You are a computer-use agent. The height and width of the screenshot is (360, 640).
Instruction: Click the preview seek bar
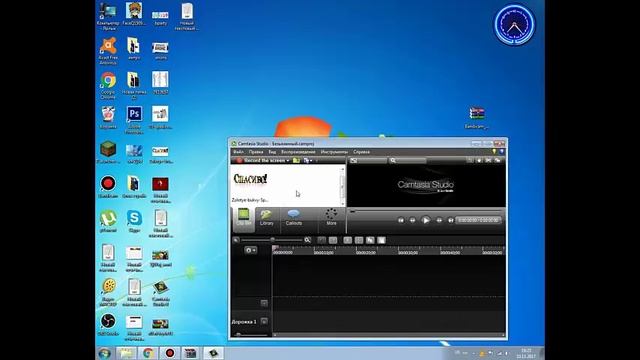click(x=426, y=211)
